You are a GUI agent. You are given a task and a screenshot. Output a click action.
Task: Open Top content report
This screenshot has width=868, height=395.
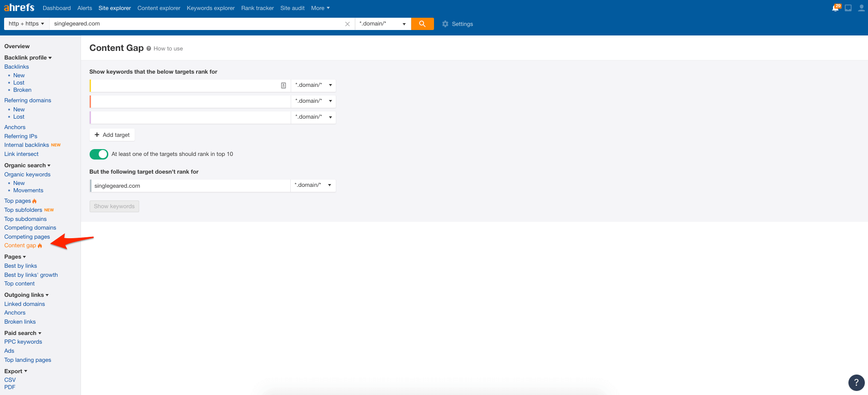coord(19,284)
